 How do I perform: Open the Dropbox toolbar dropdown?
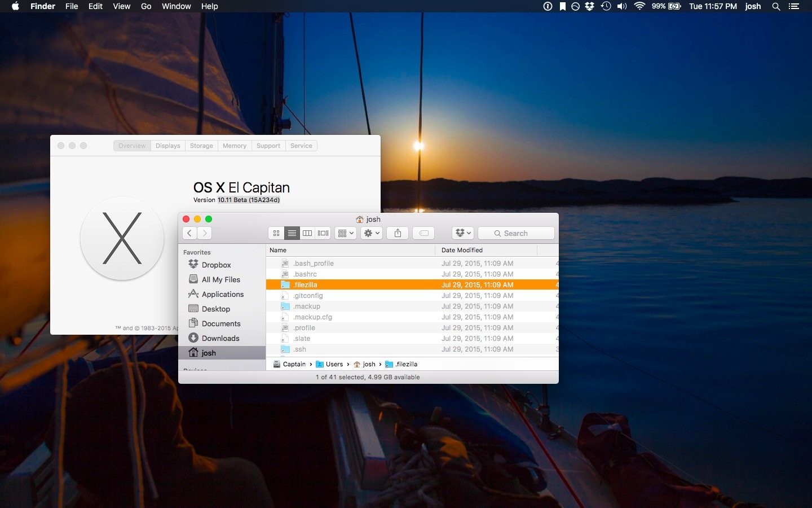[x=463, y=233]
